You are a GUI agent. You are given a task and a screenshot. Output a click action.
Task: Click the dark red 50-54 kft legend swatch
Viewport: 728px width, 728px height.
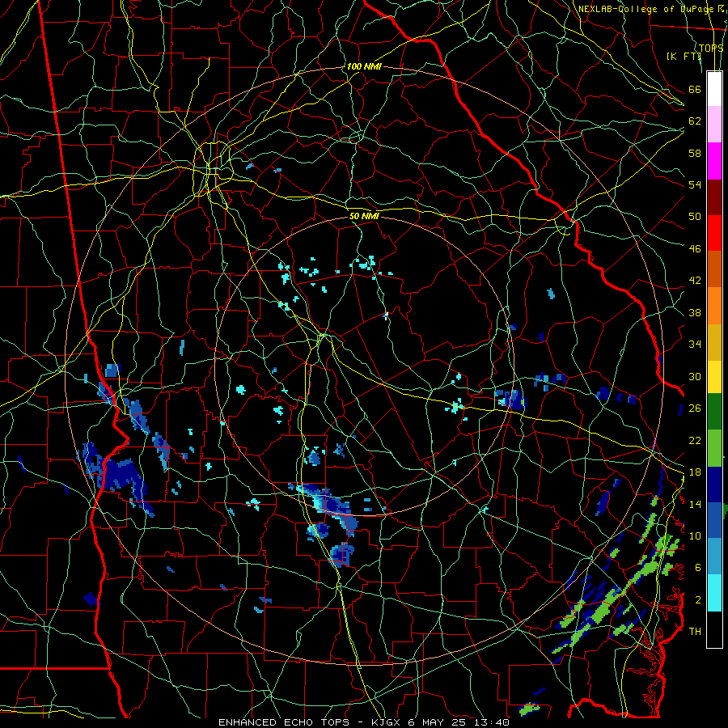pyautogui.click(x=714, y=197)
